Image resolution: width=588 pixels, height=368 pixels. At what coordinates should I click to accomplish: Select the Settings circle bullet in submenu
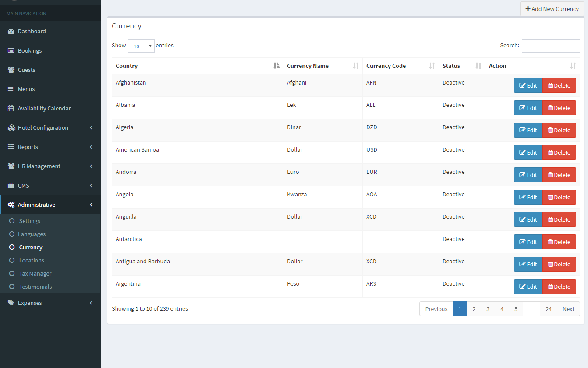(12, 221)
